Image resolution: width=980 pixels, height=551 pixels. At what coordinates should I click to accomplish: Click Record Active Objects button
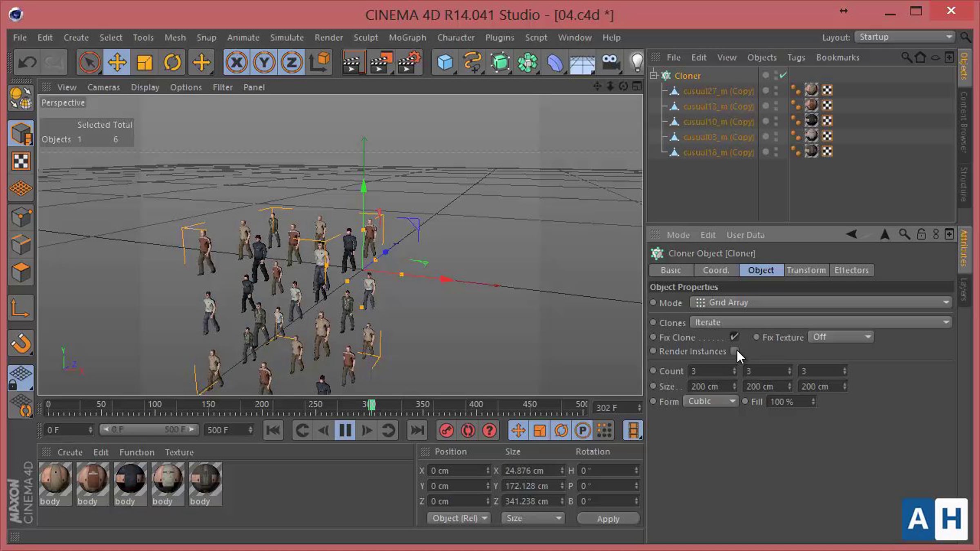[x=447, y=430]
